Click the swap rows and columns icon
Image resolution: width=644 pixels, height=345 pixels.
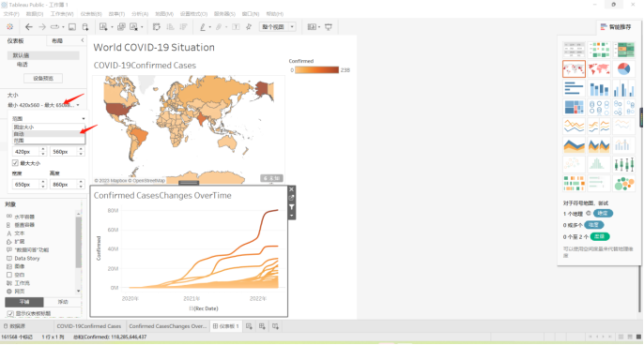(x=157, y=27)
